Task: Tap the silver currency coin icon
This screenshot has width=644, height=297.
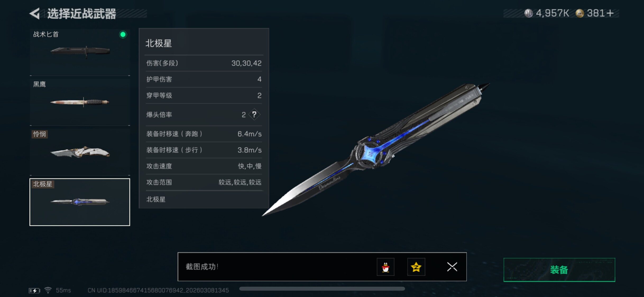Action: 528,13
